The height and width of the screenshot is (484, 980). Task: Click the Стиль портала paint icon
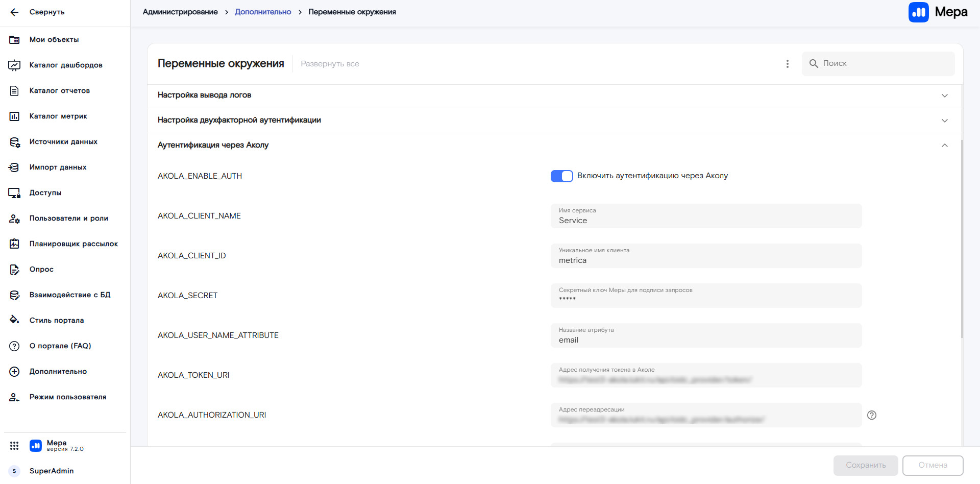click(x=14, y=320)
